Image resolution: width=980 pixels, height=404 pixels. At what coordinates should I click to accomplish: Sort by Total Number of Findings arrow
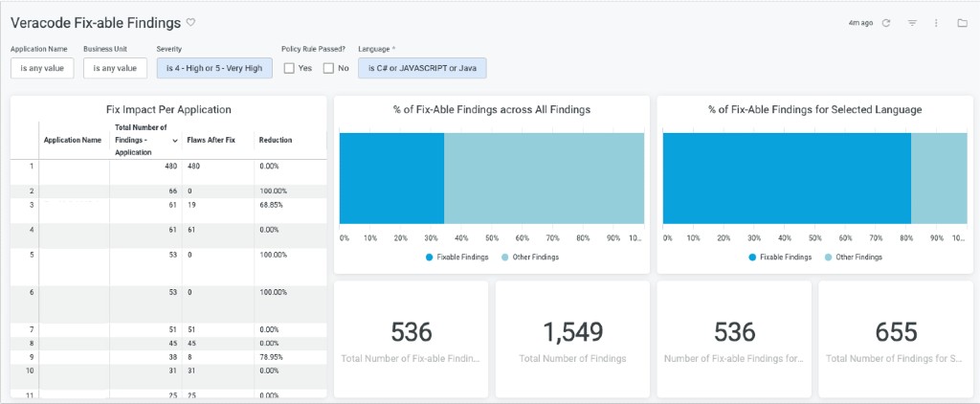[x=174, y=141]
